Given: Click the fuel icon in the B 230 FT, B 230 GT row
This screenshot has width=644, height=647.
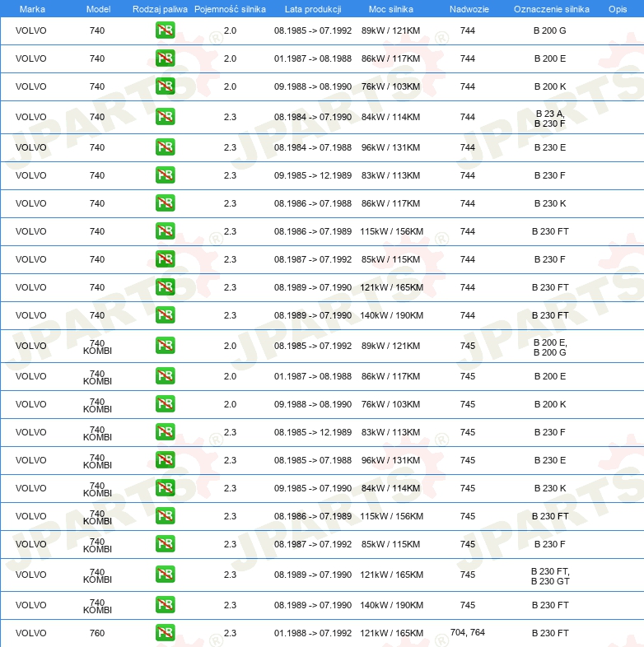Looking at the screenshot, I should [x=166, y=575].
